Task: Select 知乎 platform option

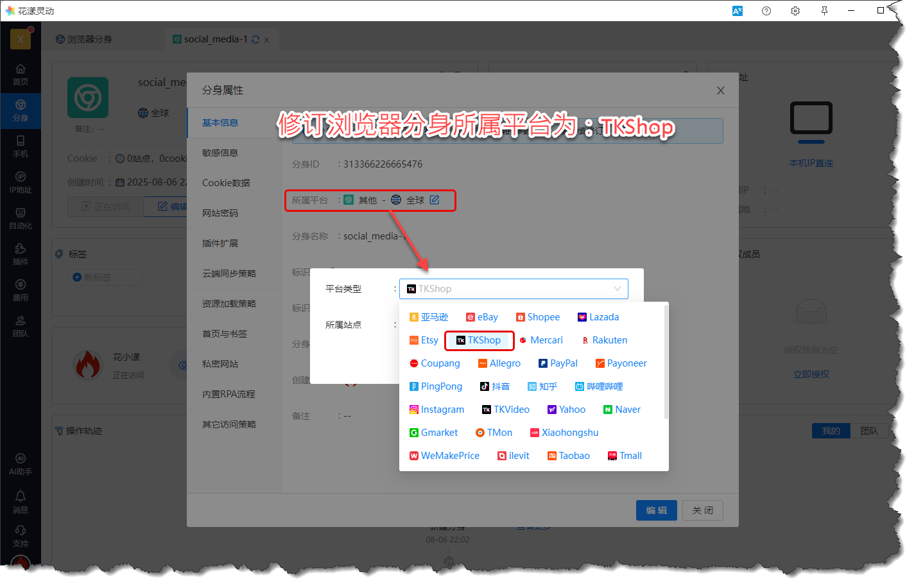Action: (x=542, y=386)
